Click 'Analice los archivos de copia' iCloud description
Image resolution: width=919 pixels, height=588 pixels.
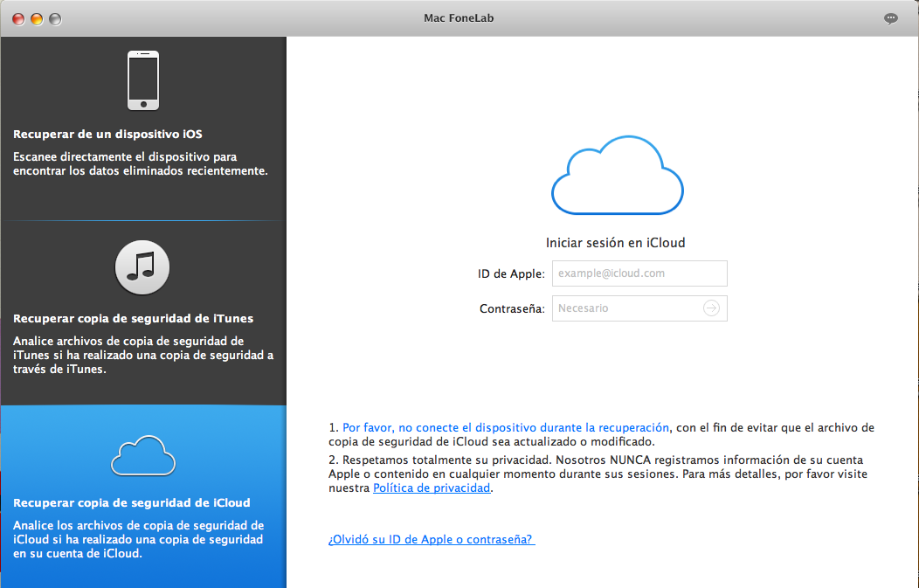pyautogui.click(x=139, y=539)
